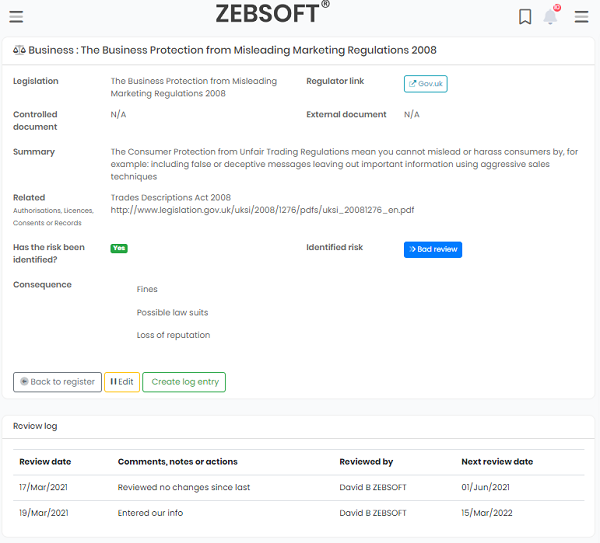Click the Review log section header
600x543 pixels.
[35, 426]
